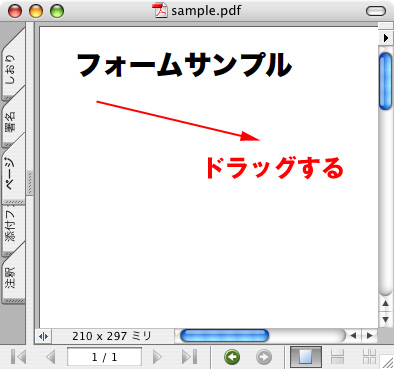Image resolution: width=394 pixels, height=369 pixels.
Task: Select single page layout view
Action: point(306,357)
